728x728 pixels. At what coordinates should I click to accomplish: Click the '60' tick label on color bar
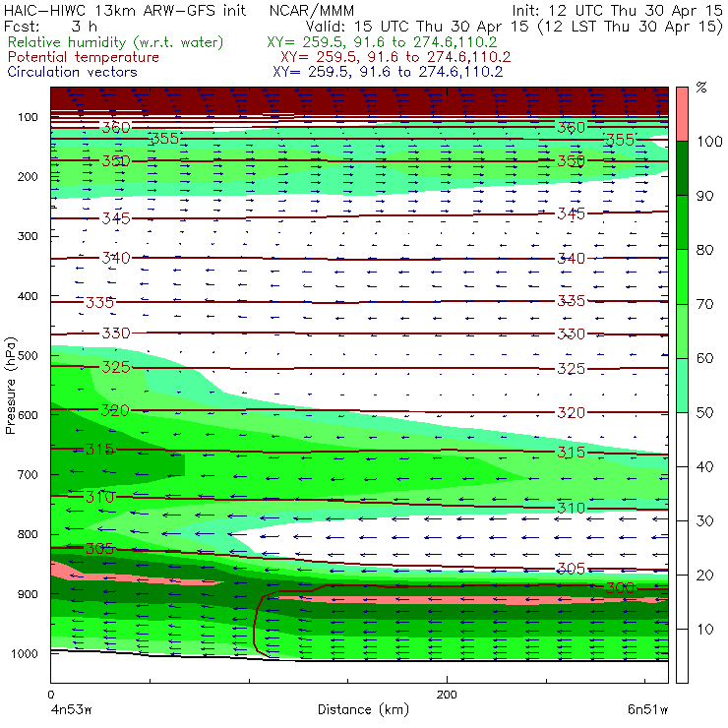704,358
